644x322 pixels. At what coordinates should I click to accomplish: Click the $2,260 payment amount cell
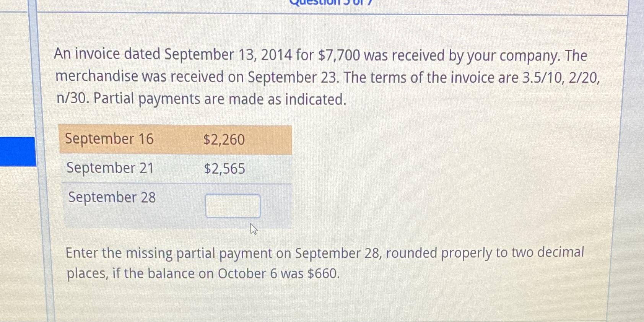point(224,140)
